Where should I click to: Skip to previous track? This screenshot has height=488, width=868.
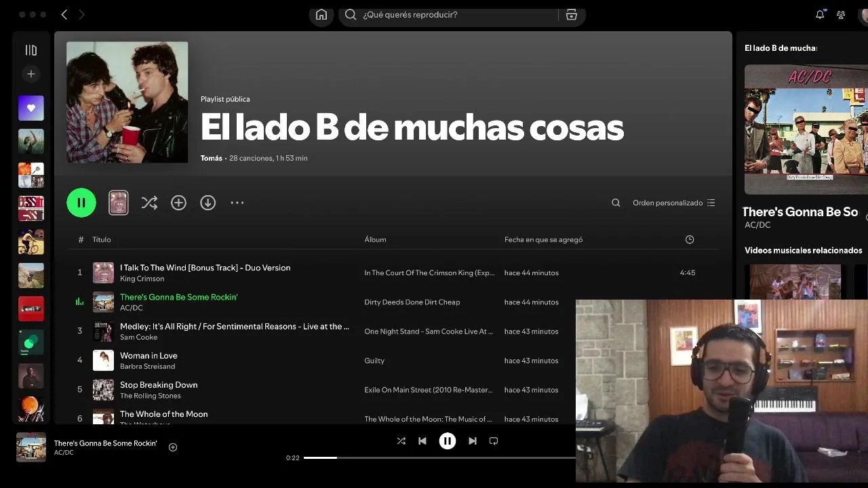[422, 441]
